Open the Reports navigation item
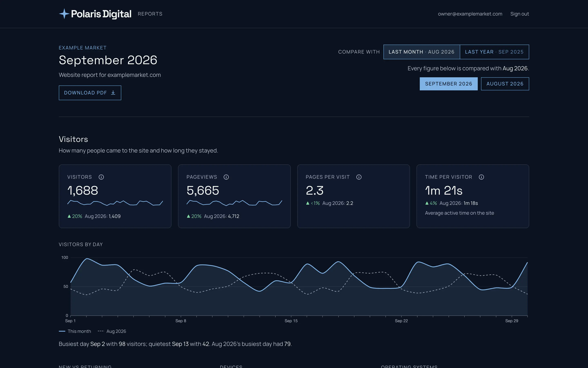 (150, 14)
